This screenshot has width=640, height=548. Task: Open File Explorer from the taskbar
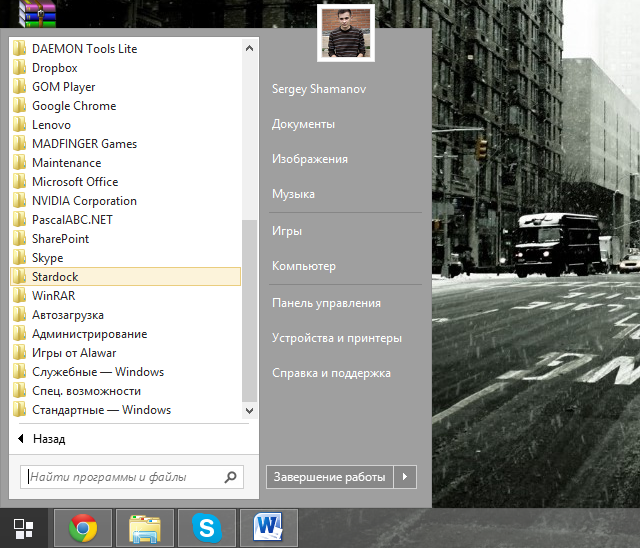pos(145,528)
